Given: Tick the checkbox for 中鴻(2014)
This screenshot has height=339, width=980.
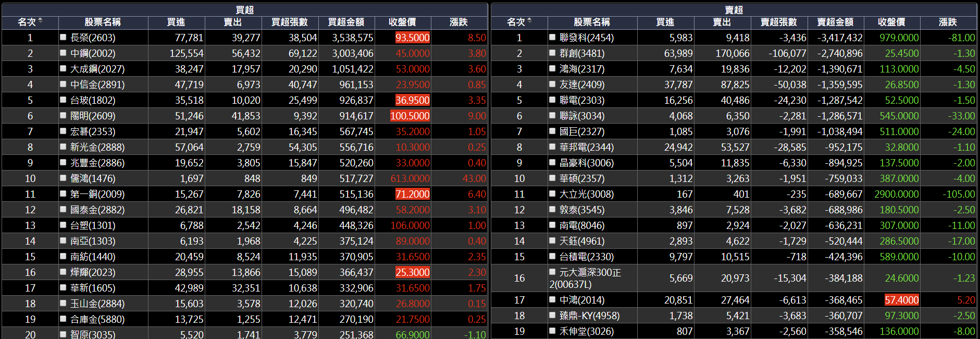Looking at the screenshot, I should [x=552, y=300].
